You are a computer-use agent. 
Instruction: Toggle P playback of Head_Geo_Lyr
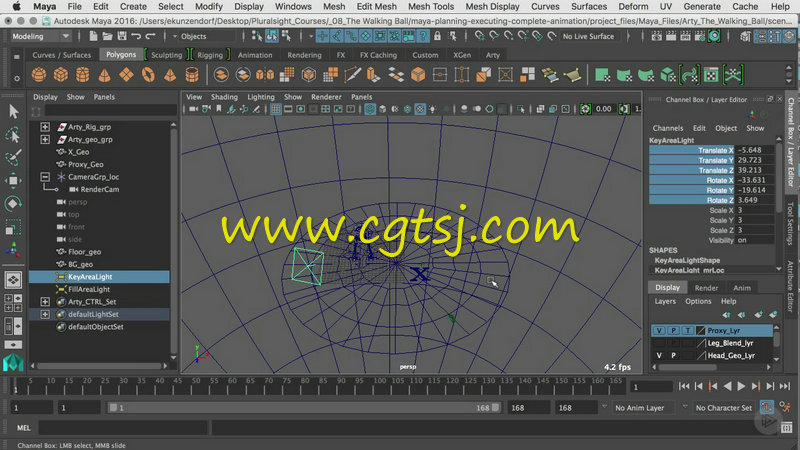click(x=673, y=356)
